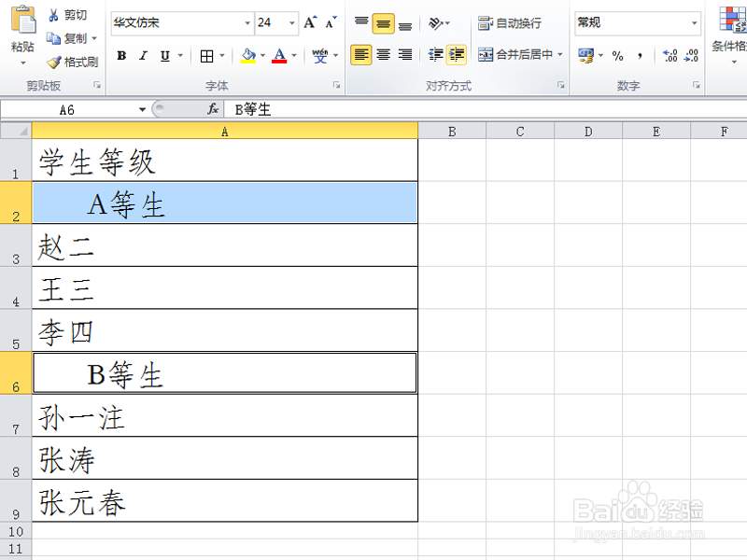Open the Name Box dropdown arrow
This screenshot has height=560, width=747.
(142, 109)
